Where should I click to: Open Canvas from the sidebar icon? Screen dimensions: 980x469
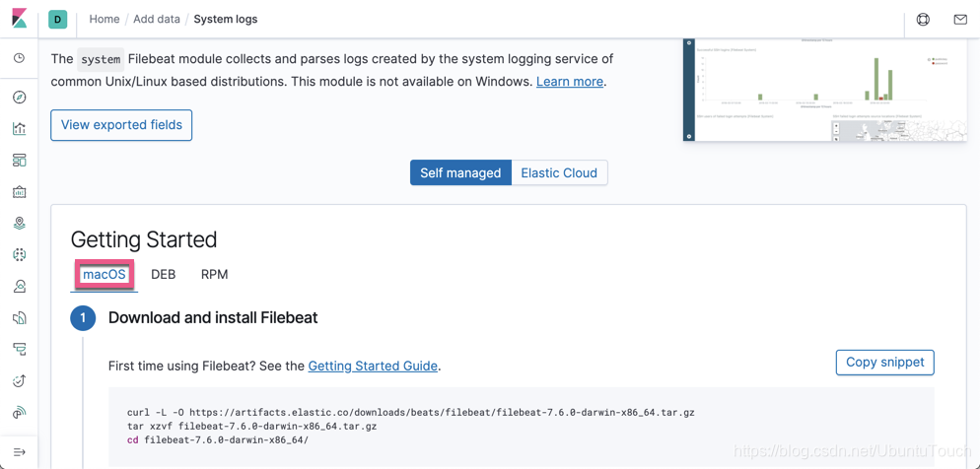[x=20, y=192]
